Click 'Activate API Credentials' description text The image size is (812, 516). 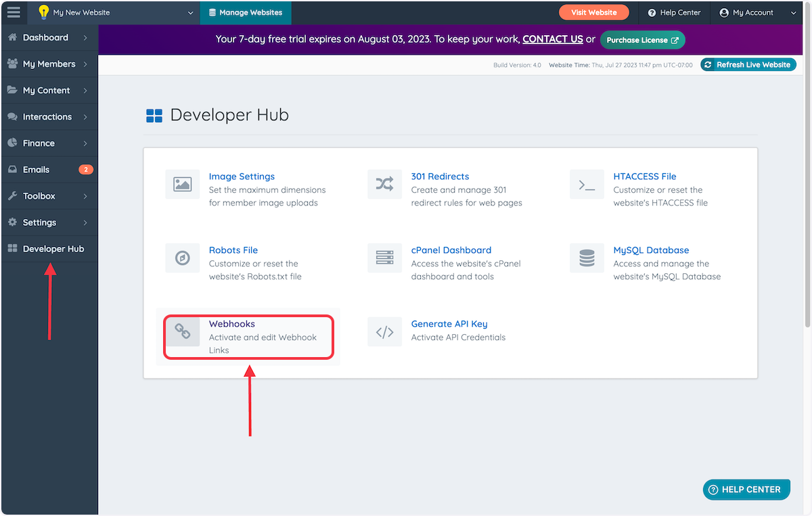point(458,337)
